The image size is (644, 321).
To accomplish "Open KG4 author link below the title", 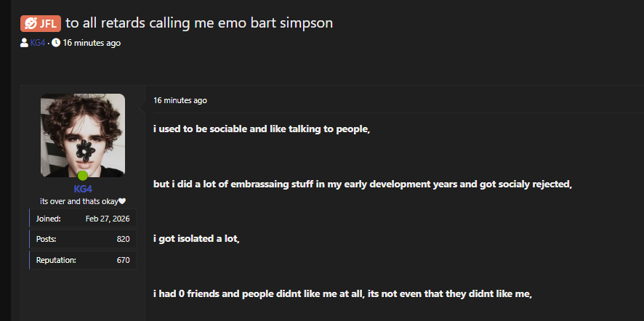I will (x=38, y=43).
